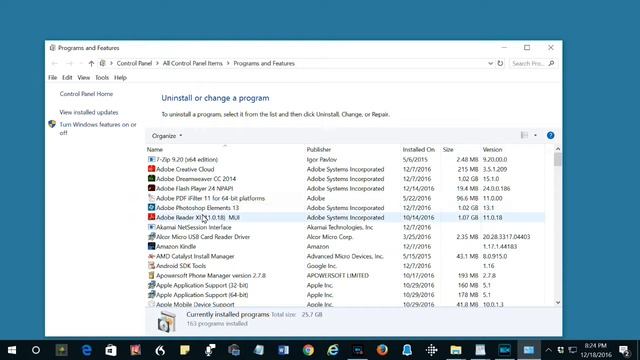640x360 pixels.
Task: Expand address bar history dropdown
Action: click(x=490, y=63)
